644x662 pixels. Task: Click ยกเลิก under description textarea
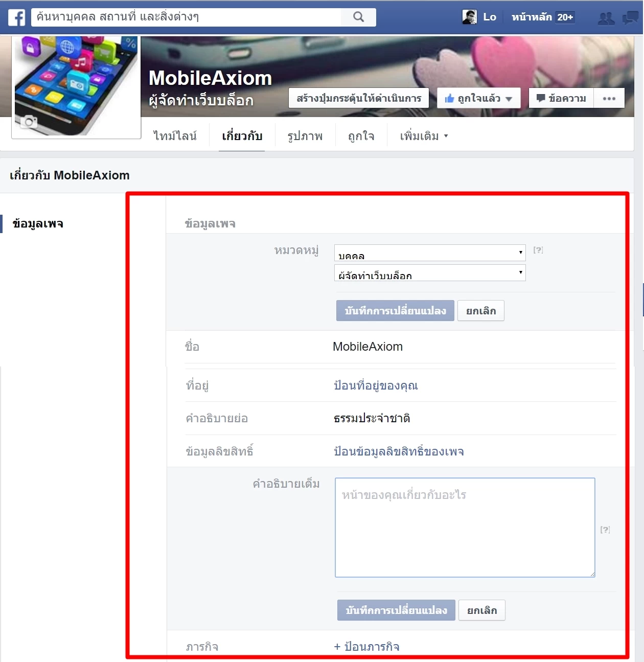(x=482, y=610)
